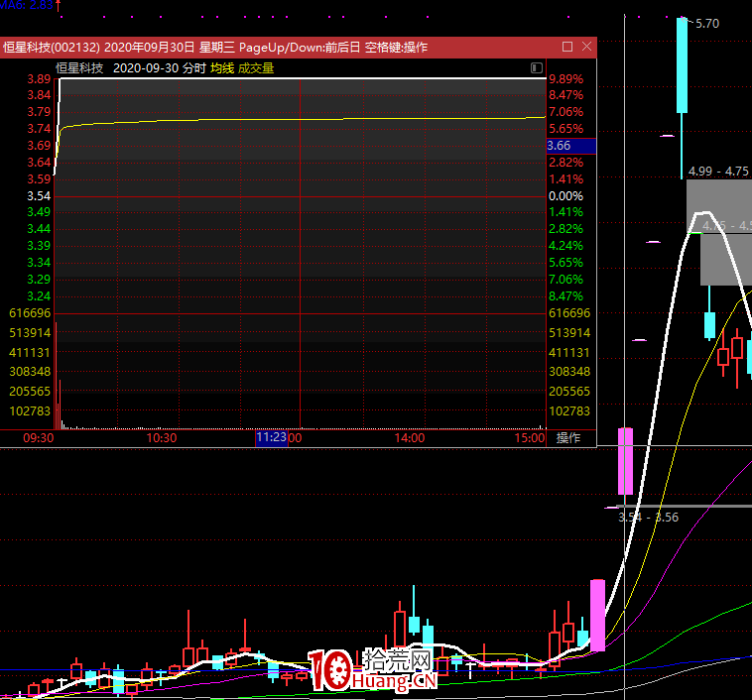Select the tall cyan candlestick peaking at 5.70
Image resolution: width=752 pixels, height=700 pixels.
[x=682, y=64]
